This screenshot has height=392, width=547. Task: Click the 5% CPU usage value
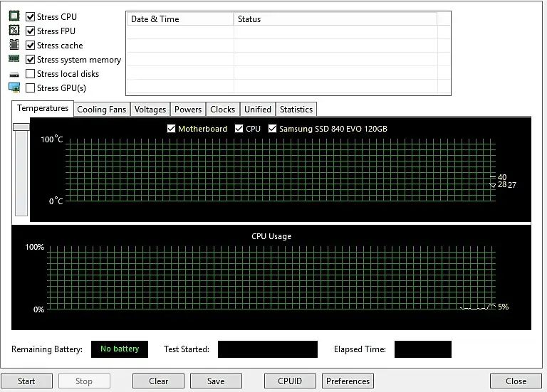coord(503,307)
